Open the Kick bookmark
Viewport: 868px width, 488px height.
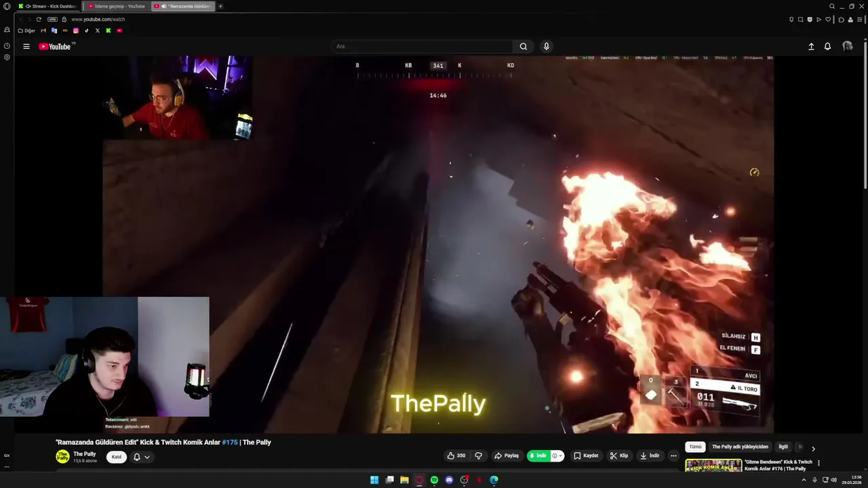point(108,30)
